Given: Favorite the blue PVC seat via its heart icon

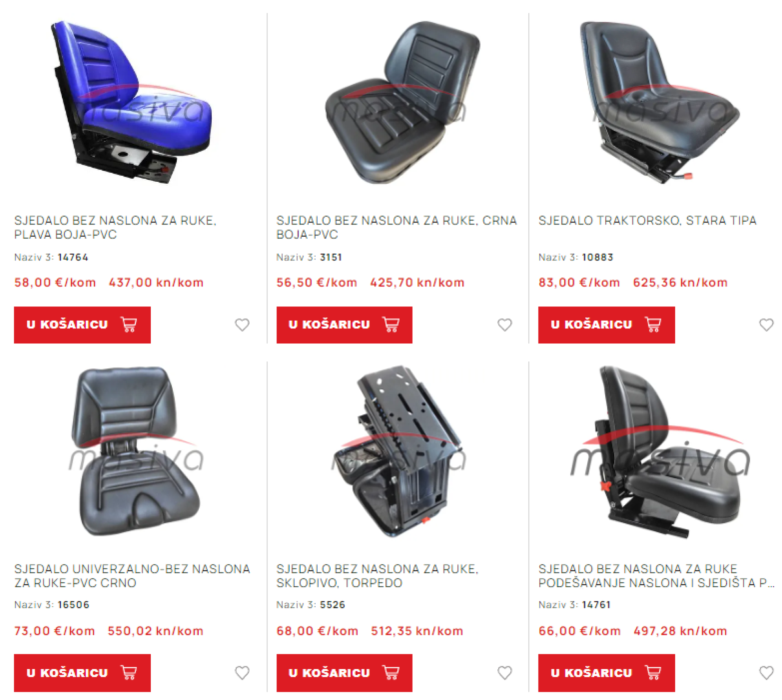Looking at the screenshot, I should tap(242, 325).
